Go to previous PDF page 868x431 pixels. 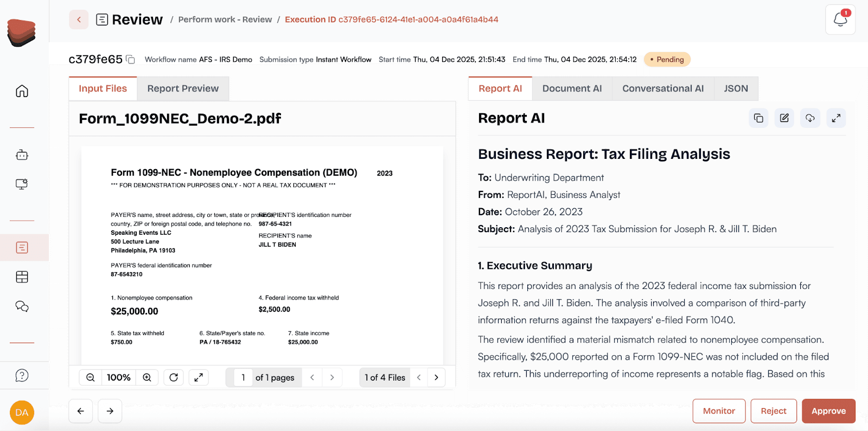tap(312, 377)
